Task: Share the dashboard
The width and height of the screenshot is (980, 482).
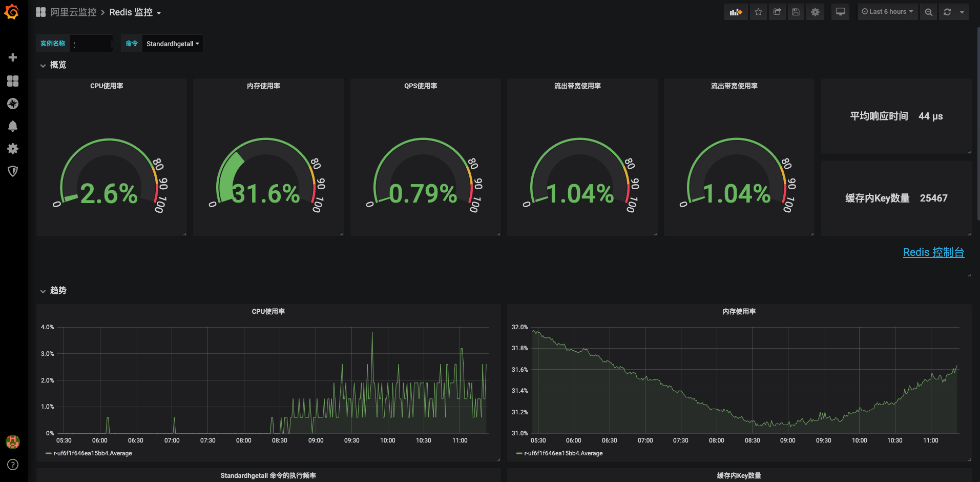Action: click(x=777, y=12)
